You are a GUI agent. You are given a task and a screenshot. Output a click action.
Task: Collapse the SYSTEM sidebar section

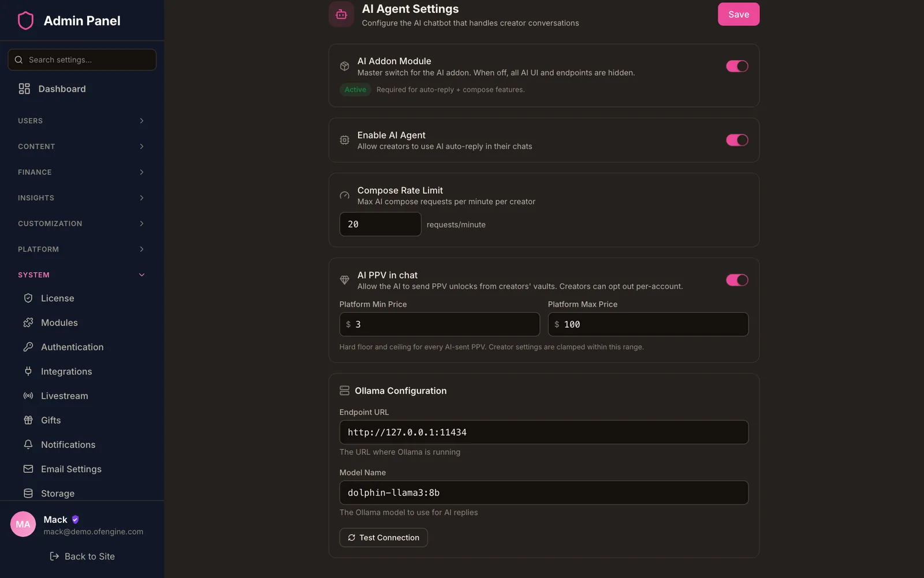coord(82,275)
